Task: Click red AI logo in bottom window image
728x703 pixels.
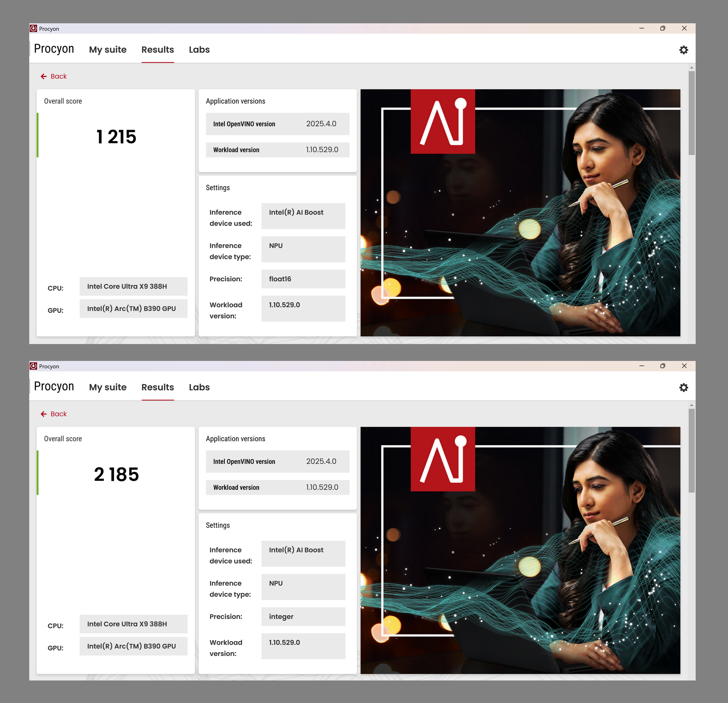Action: click(x=442, y=459)
